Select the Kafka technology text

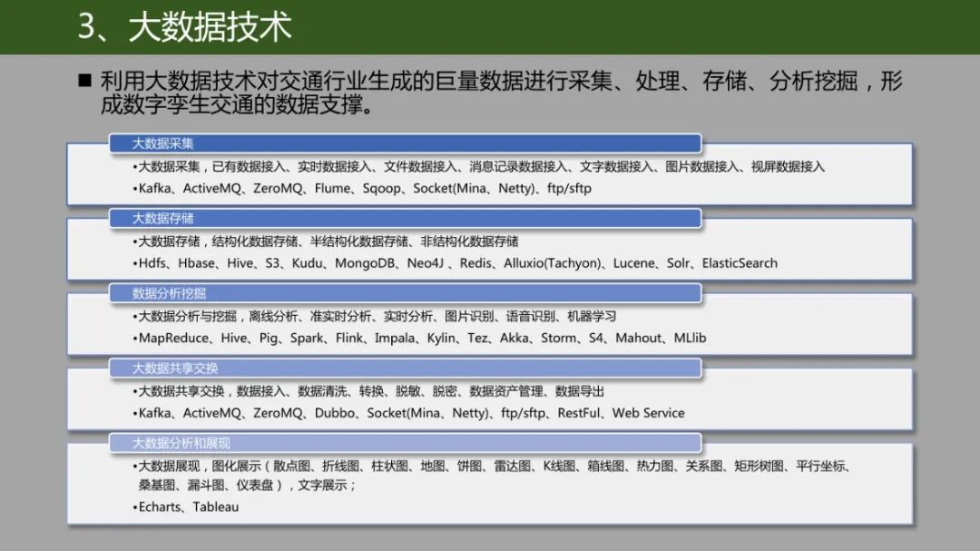152,191
